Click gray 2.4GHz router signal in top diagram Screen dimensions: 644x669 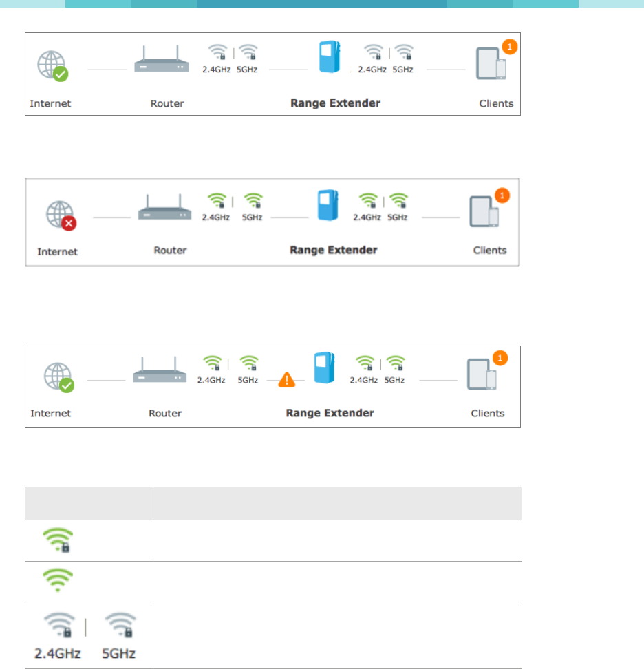pos(218,52)
